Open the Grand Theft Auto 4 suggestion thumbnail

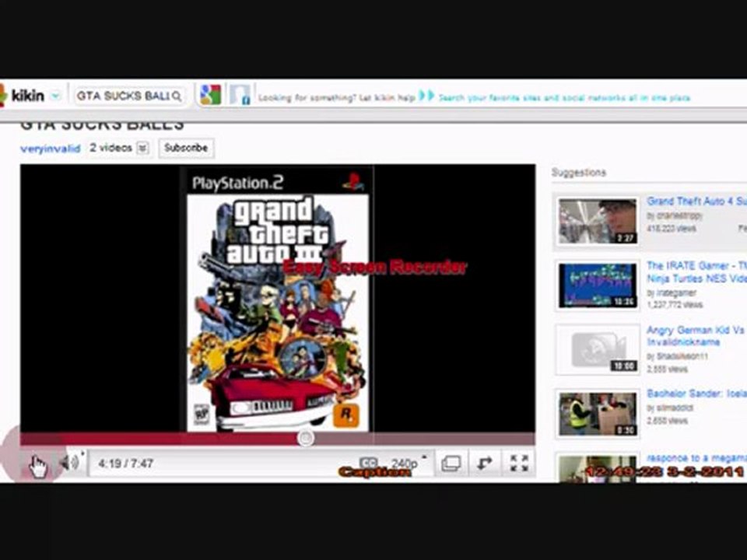click(x=598, y=222)
